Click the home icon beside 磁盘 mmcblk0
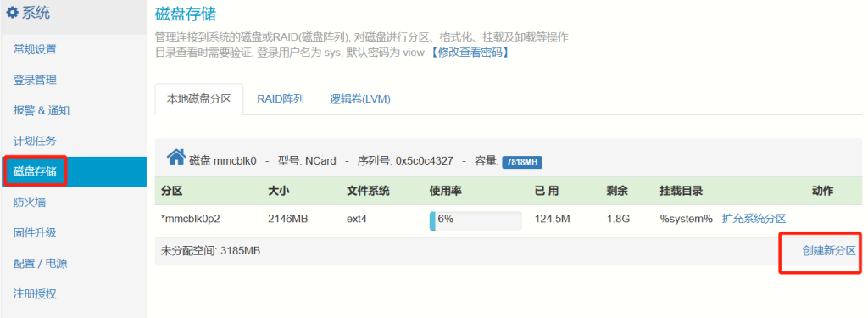 (175, 158)
